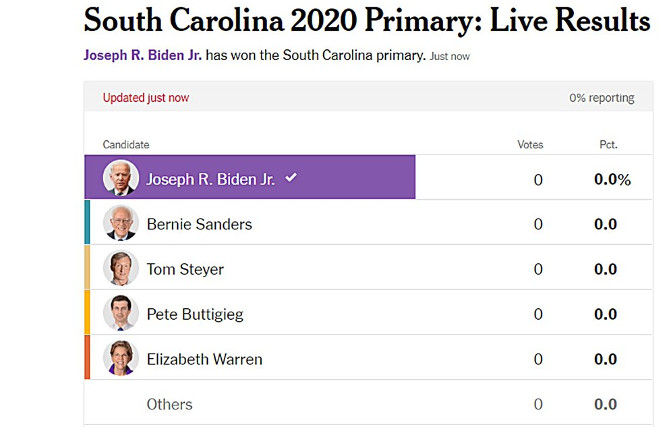Image resolution: width=661 pixels, height=427 pixels.
Task: Click the yellow color bar beside Buttigieg
Action: tap(87, 313)
